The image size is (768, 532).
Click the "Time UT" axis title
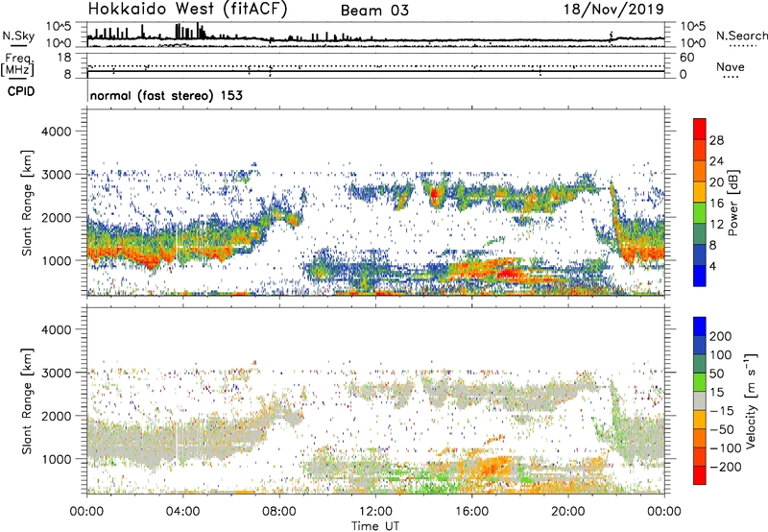[x=375, y=525]
